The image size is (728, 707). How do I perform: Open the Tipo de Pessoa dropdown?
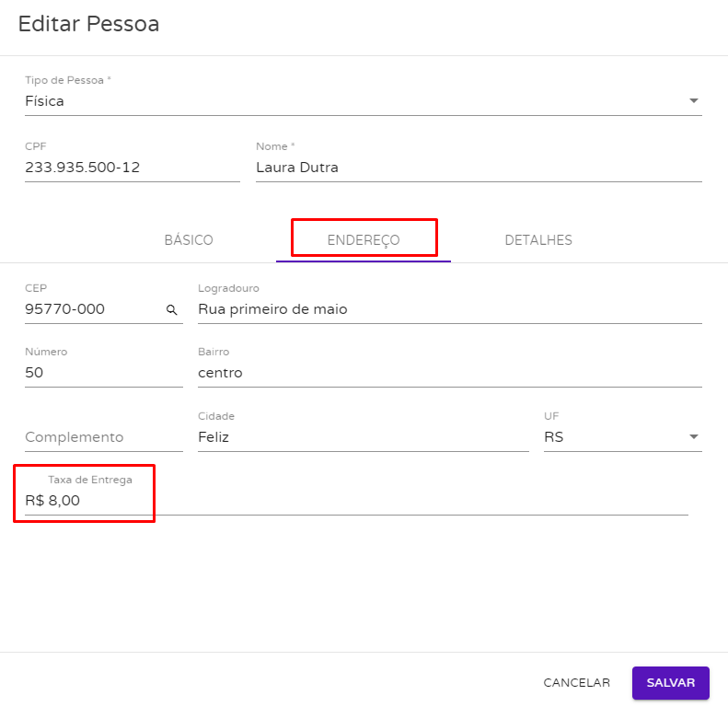pos(363,100)
